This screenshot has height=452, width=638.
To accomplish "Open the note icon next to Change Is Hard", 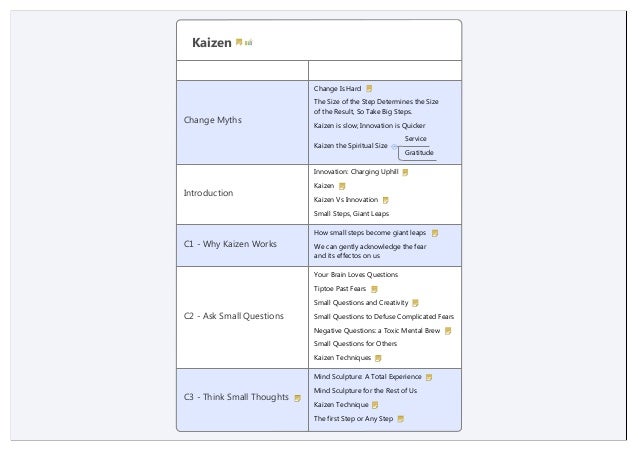I will coord(369,88).
